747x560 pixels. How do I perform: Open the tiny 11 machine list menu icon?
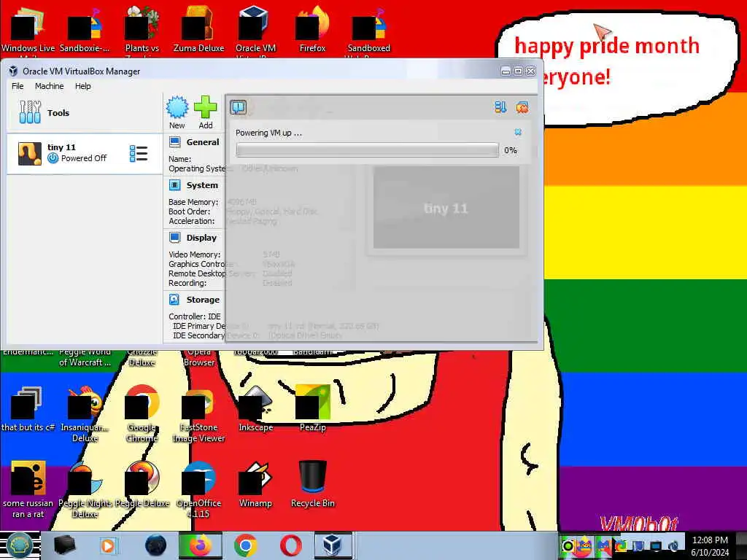138,153
